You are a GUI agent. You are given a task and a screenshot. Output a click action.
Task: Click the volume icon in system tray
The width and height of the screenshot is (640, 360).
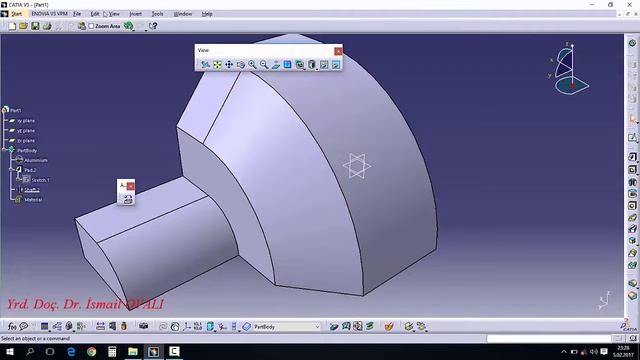point(593,351)
